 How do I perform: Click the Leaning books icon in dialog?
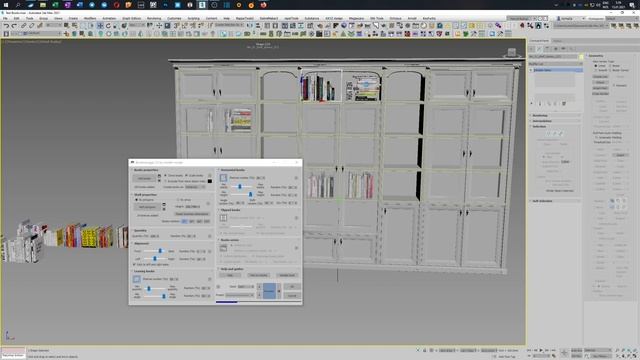pyautogui.click(x=136, y=279)
